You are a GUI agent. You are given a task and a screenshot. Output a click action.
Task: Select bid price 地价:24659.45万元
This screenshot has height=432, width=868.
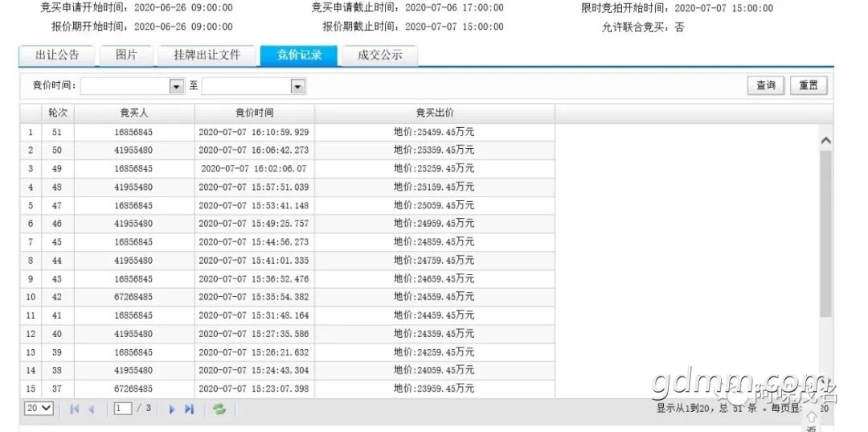tap(434, 278)
